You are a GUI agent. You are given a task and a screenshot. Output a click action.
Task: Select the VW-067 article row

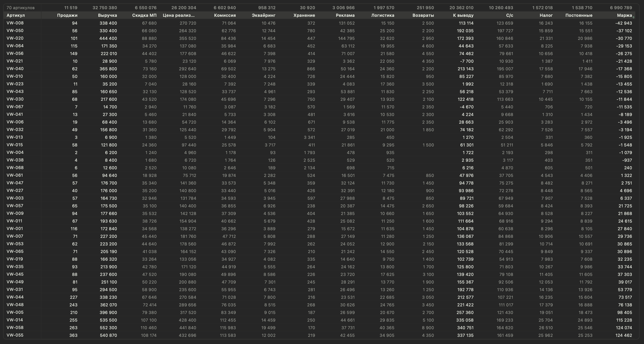(319, 107)
